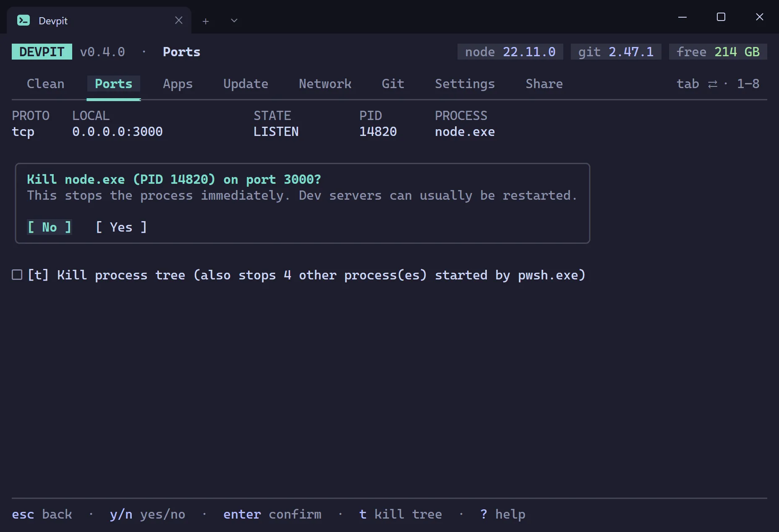Open the Settings tab
This screenshot has width=779, height=532.
tap(465, 84)
